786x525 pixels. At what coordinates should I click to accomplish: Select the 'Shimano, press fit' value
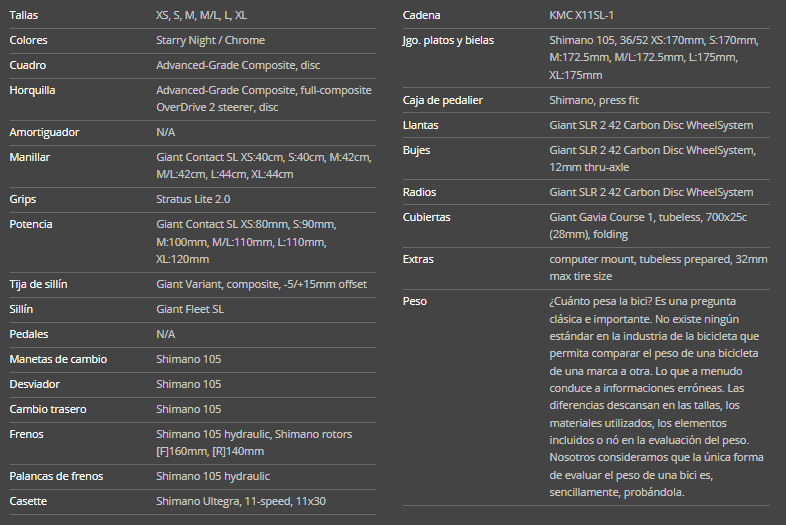594,100
